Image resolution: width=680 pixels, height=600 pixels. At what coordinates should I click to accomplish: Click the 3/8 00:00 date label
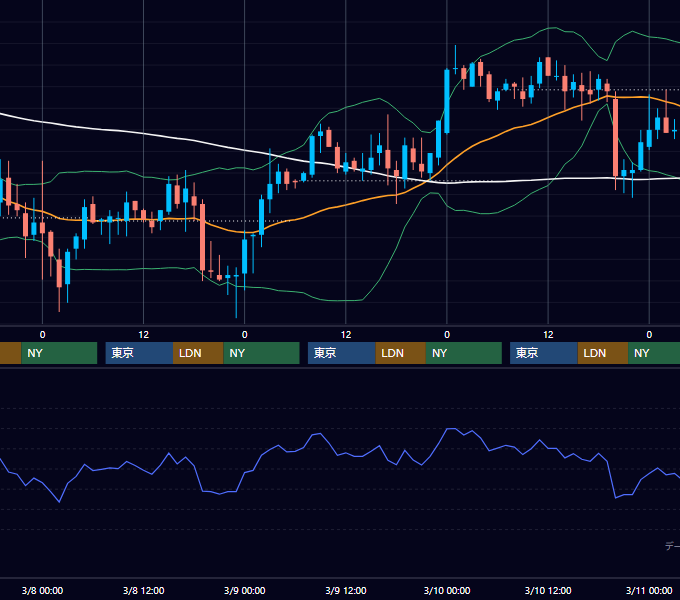(x=42, y=590)
